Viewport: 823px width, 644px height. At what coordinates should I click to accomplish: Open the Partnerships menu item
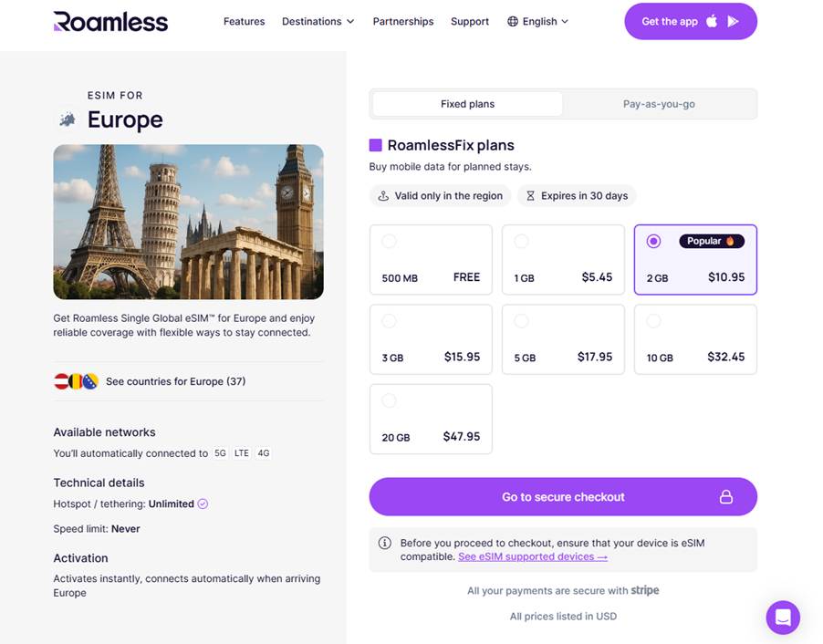(x=403, y=21)
